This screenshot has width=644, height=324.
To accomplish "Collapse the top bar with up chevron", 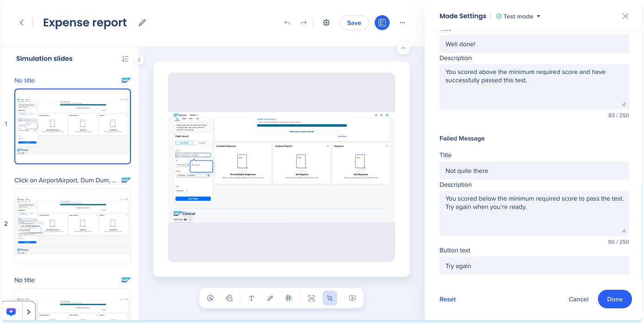I will [x=403, y=48].
